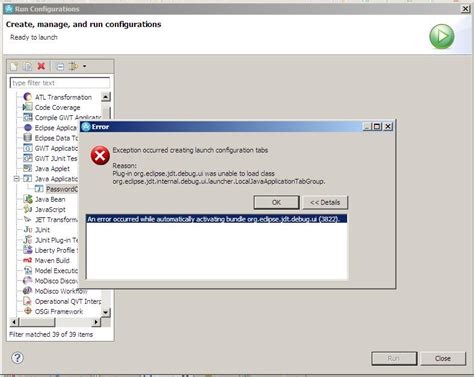Select Operational QVT Interpreter icon

pyautogui.click(x=28, y=301)
